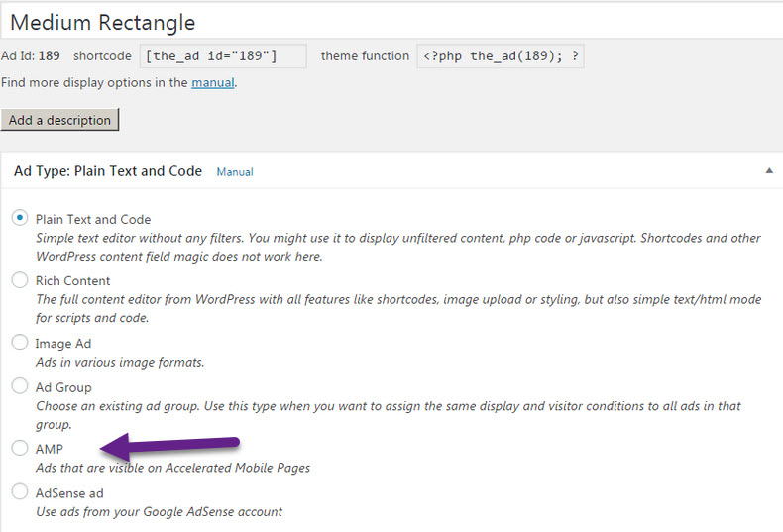Click the AdSense ad label text
The height and width of the screenshot is (532, 783).
click(x=69, y=493)
